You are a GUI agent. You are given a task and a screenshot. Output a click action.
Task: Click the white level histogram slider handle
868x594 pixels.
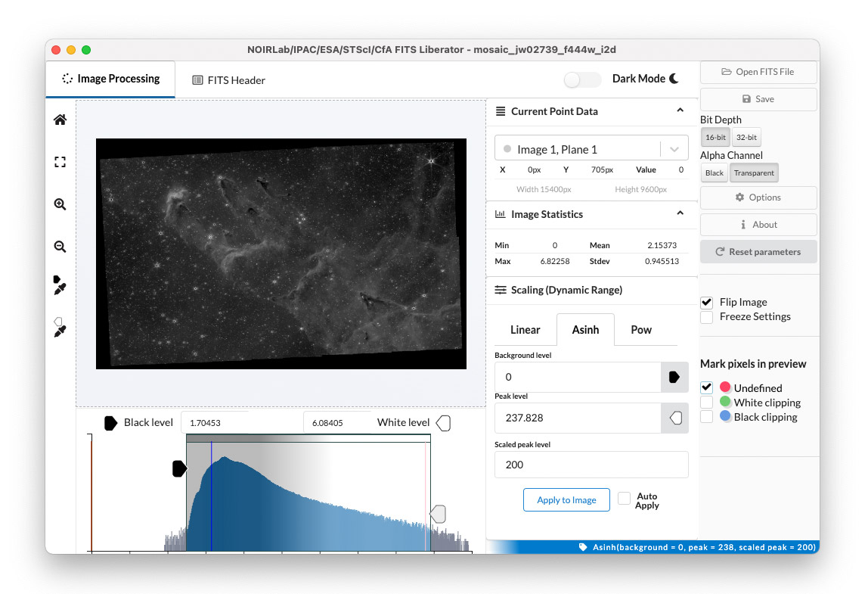point(438,515)
